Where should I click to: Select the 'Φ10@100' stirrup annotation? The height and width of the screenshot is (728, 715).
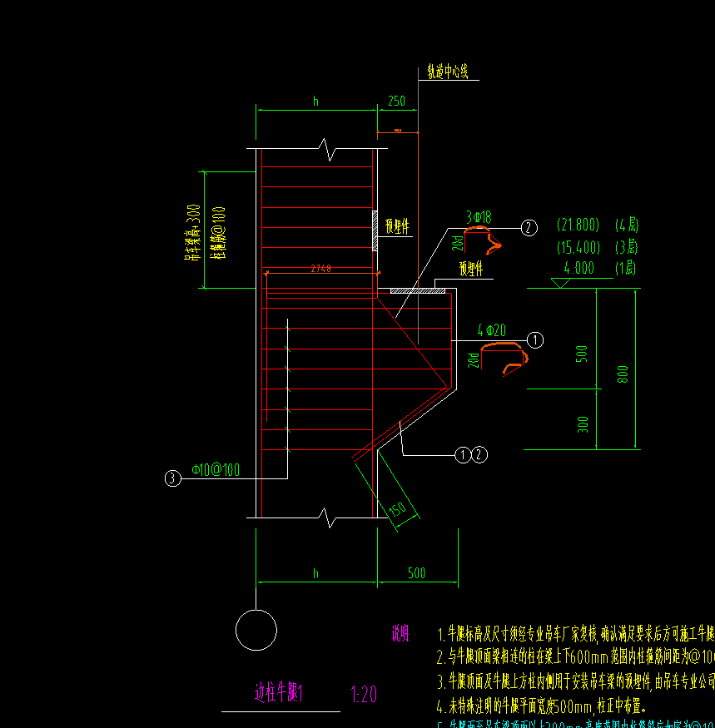click(x=216, y=470)
